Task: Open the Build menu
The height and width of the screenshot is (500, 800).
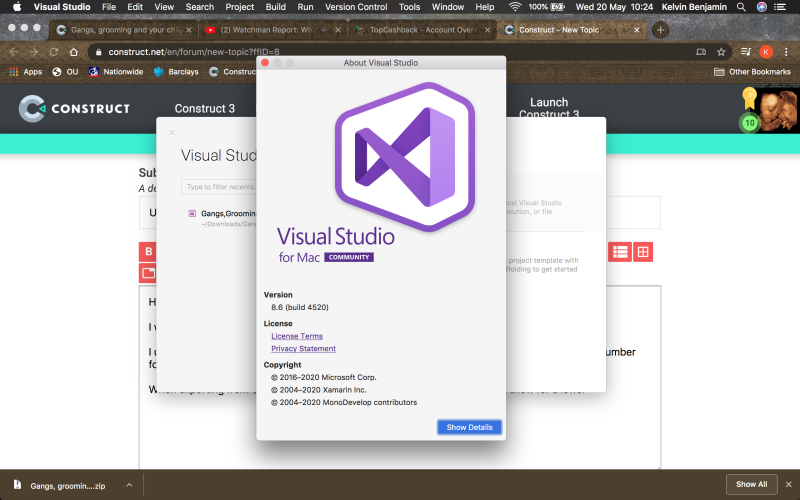Action: [x=276, y=7]
